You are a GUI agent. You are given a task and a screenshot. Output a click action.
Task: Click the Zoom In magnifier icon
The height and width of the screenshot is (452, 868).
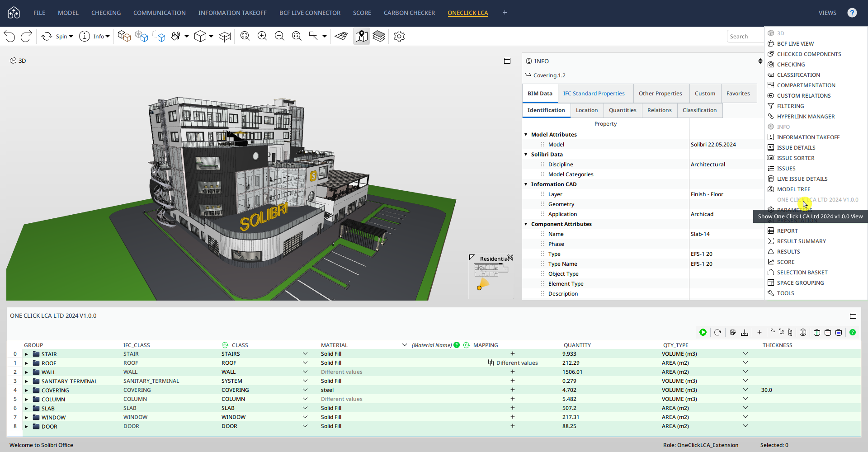pos(262,36)
